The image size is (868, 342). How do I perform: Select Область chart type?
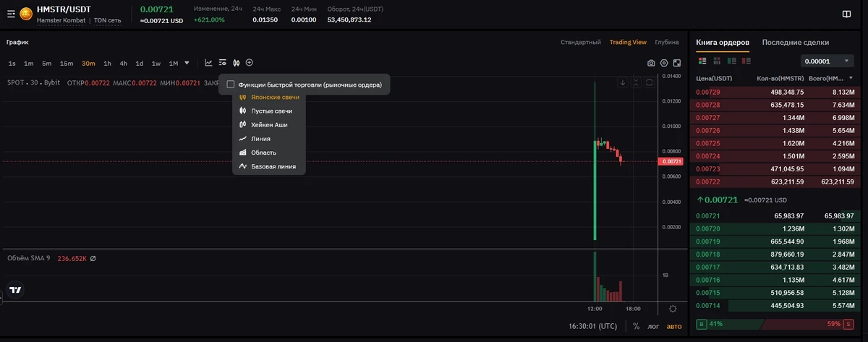click(269, 153)
